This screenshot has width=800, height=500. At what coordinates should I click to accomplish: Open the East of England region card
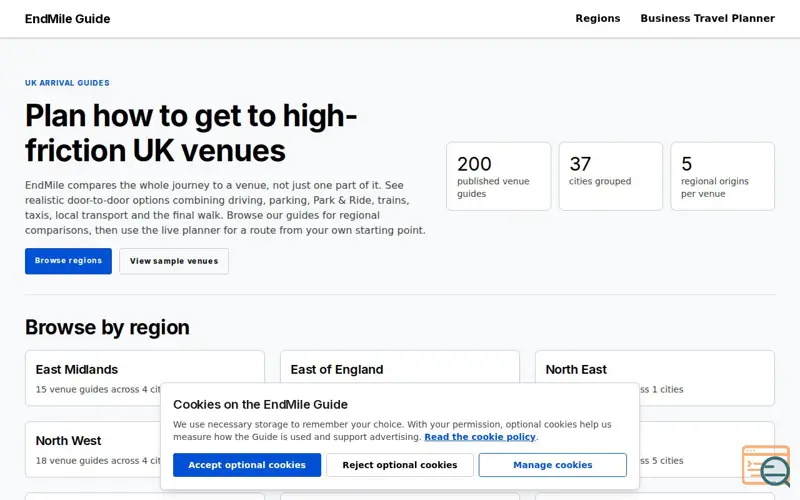(399, 378)
